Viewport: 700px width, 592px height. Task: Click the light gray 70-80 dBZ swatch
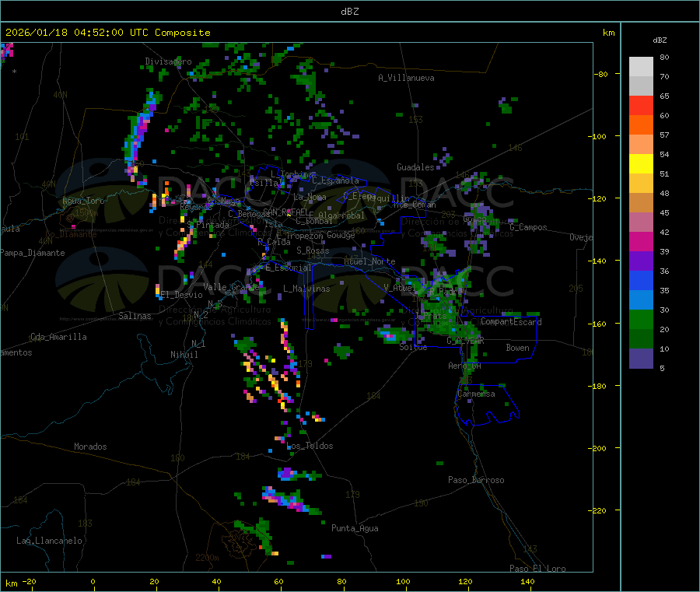(x=641, y=67)
